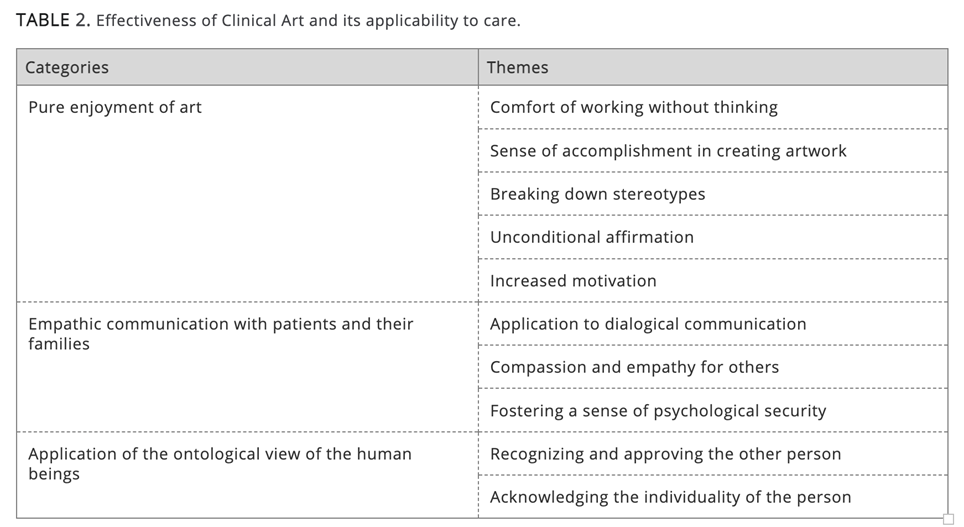Viewport: 964px width, 527px height.
Task: Click the word 'families' in second category
Action: pos(59,344)
